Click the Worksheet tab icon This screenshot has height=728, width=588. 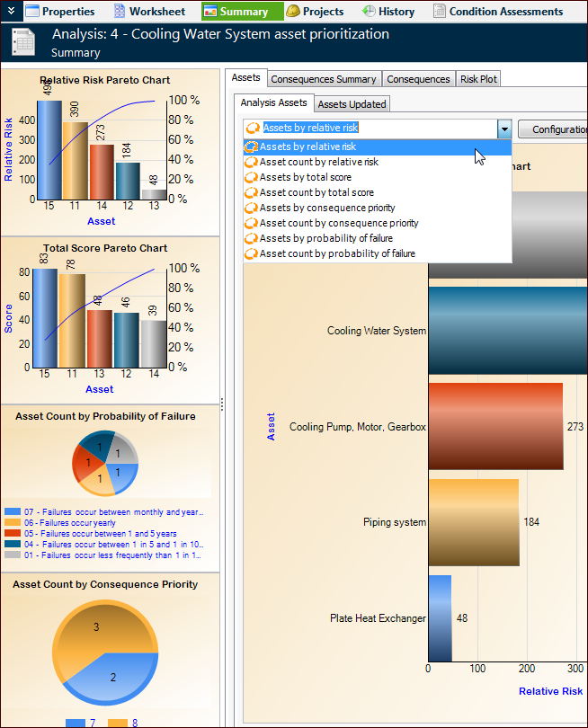pyautogui.click(x=120, y=11)
